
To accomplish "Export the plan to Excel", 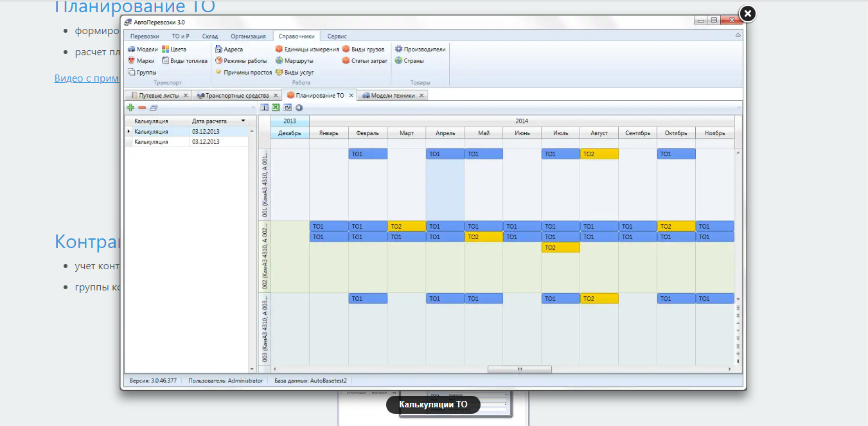I will point(276,107).
